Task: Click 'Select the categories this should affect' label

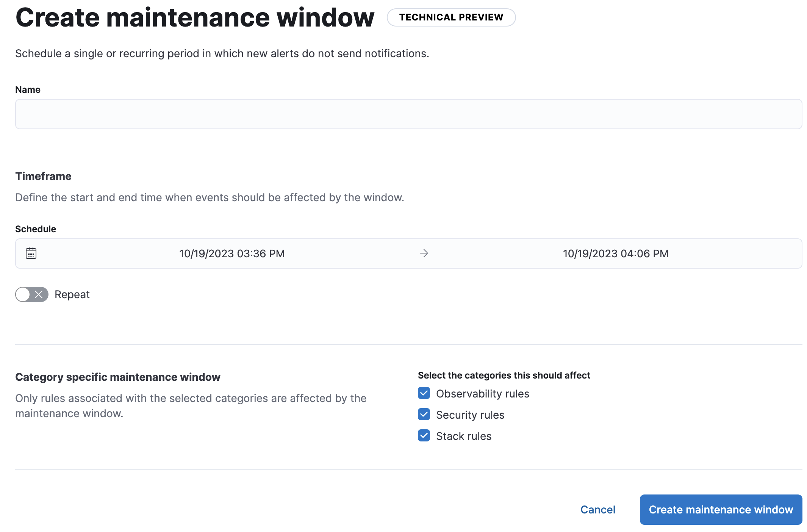Action: tap(504, 375)
